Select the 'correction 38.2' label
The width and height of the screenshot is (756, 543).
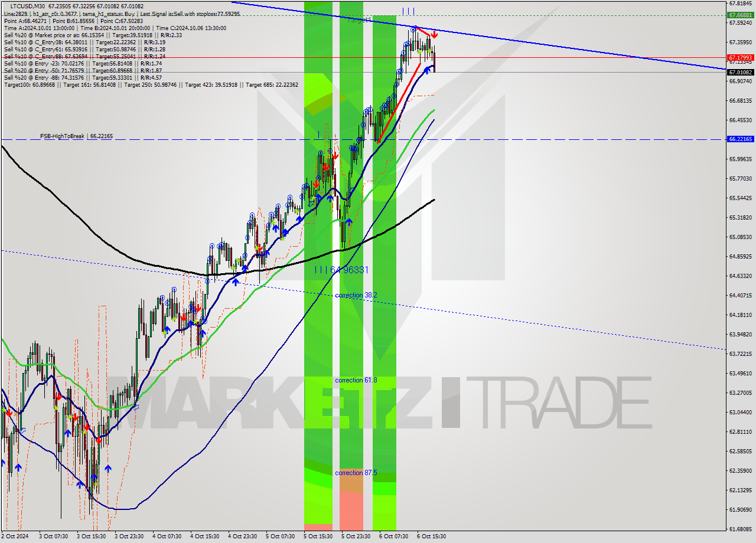(x=356, y=295)
